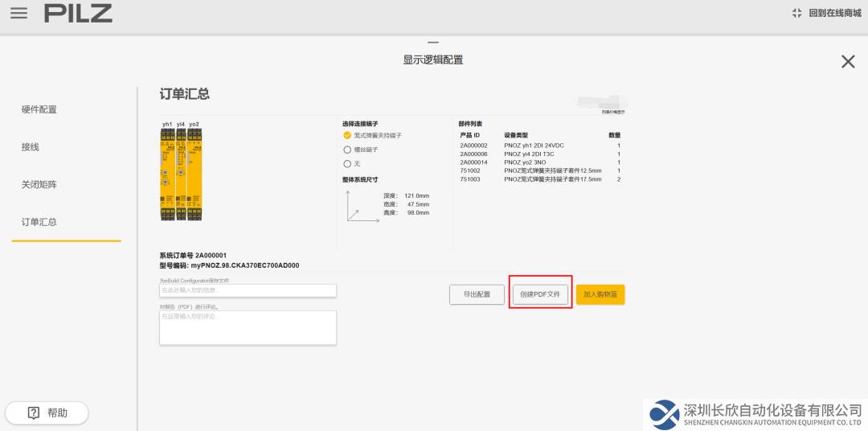Click device type PNOZ yi4 2DI T3C
This screenshot has width=868, height=431.
point(529,154)
